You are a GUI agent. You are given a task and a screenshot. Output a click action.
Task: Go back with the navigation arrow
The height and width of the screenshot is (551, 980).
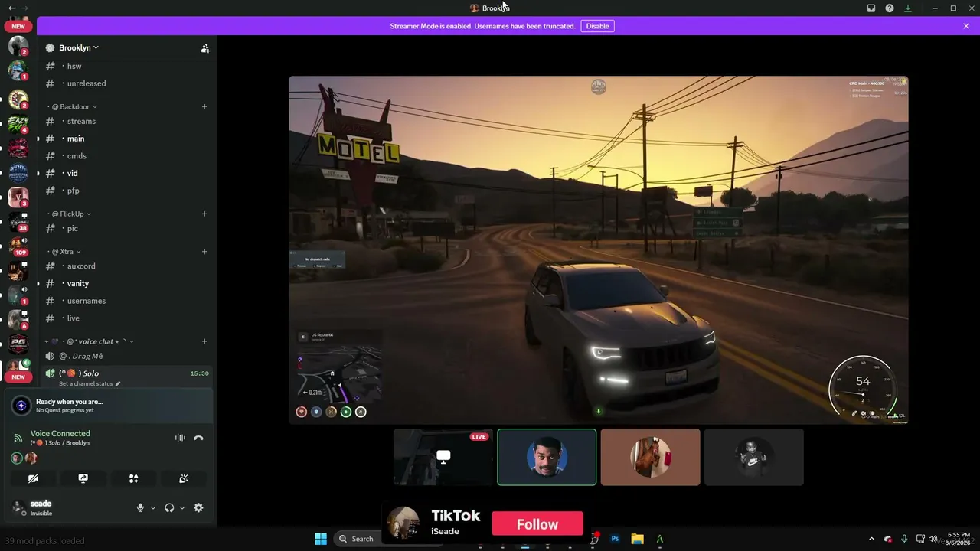point(11,8)
